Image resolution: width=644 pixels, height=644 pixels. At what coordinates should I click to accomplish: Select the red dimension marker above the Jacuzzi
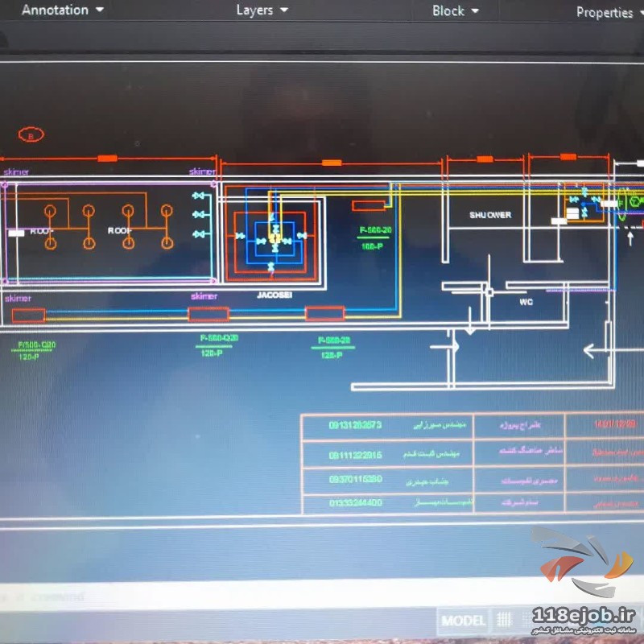pyautogui.click(x=331, y=163)
